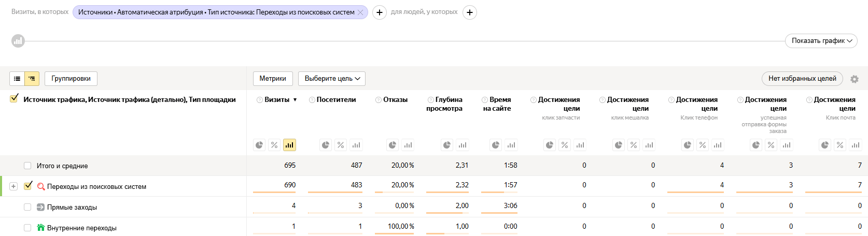Click pie chart icon under Визиты
This screenshot has width=868, height=236.
click(x=259, y=145)
